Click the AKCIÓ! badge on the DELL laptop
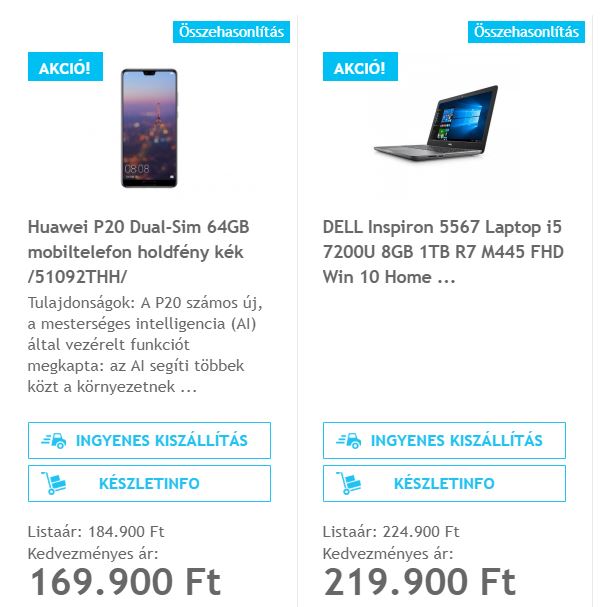This screenshot has width=600, height=607. click(360, 68)
